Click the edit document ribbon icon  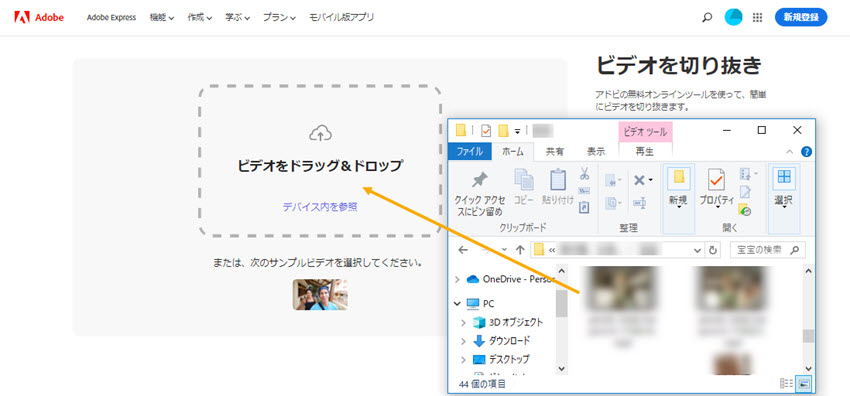(745, 192)
